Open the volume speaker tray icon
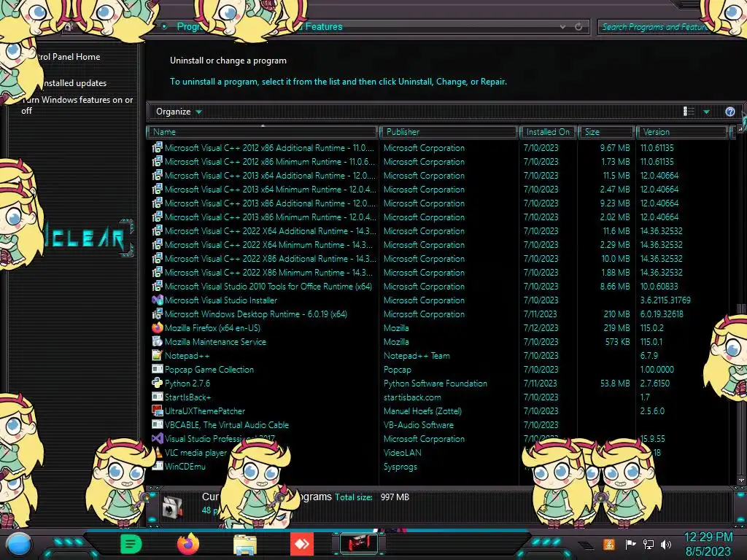 pos(666,544)
